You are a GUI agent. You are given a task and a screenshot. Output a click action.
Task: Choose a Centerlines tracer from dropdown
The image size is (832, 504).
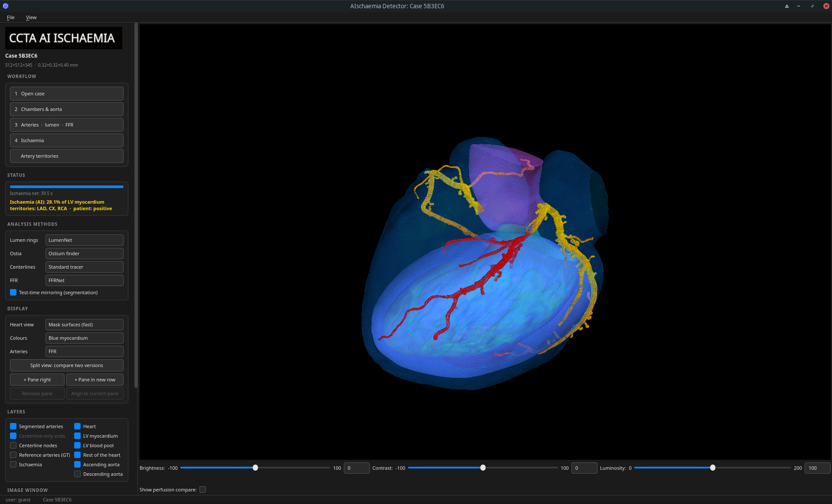point(85,267)
